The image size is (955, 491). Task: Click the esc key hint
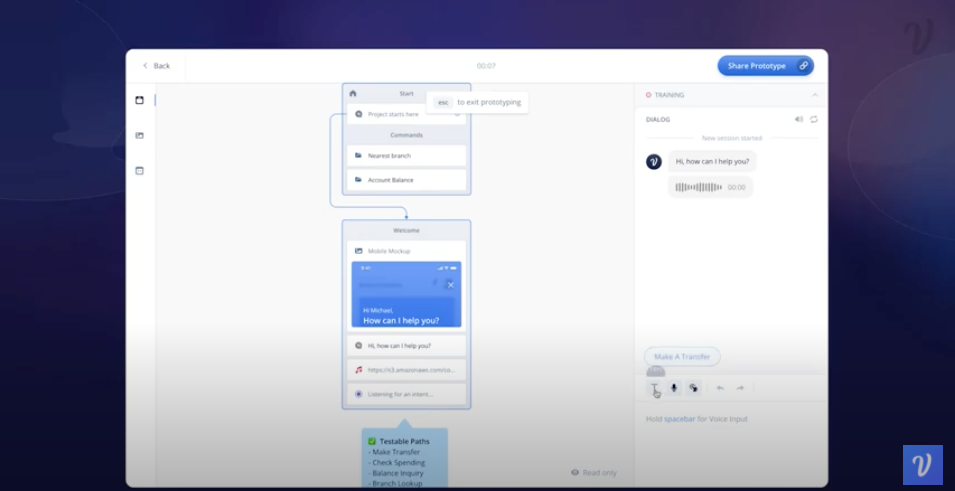443,102
